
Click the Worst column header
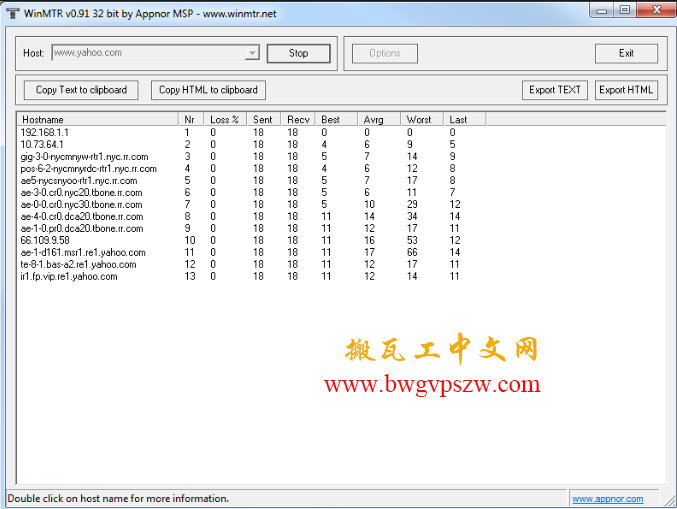pos(422,120)
